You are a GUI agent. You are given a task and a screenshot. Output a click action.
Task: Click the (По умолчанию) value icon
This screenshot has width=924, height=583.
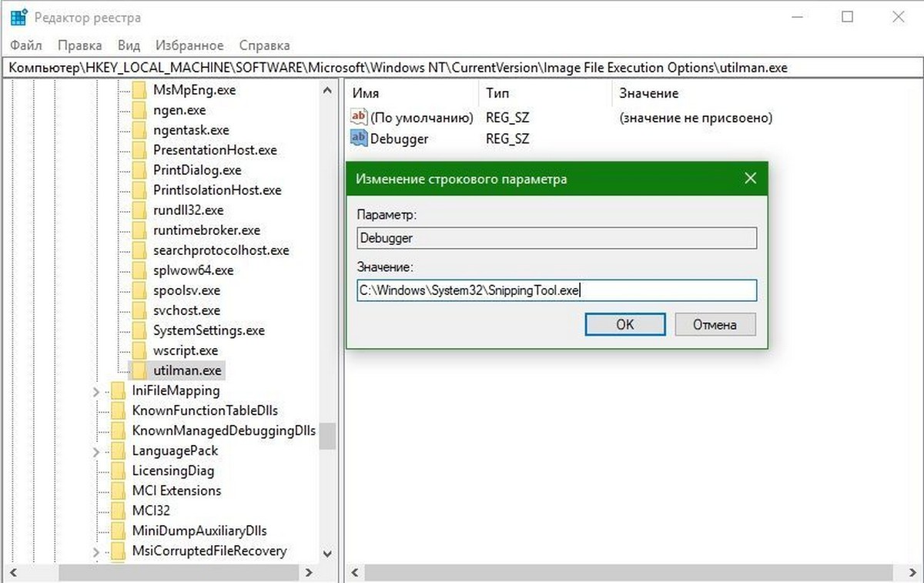pyautogui.click(x=359, y=118)
